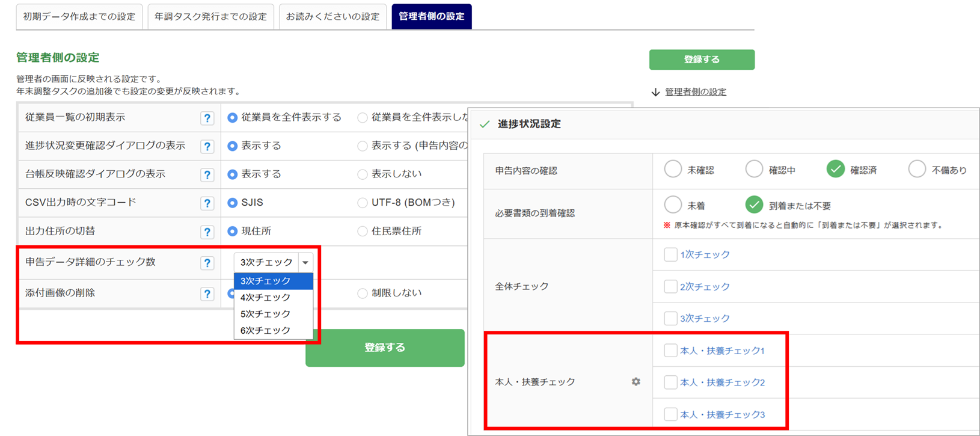Open the 申告データ詳細のチェック数 dropdown

tap(273, 262)
